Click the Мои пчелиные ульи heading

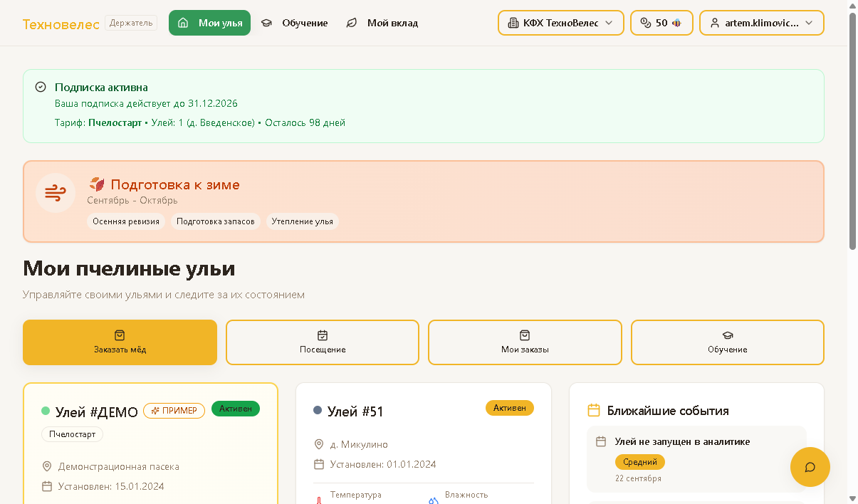tap(129, 268)
